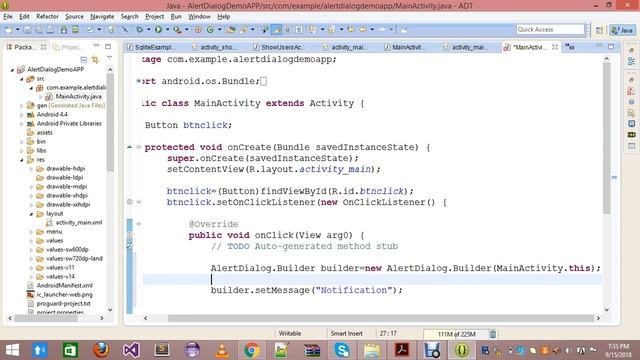Collapse the res folder
The image size is (640, 360).
point(22,160)
